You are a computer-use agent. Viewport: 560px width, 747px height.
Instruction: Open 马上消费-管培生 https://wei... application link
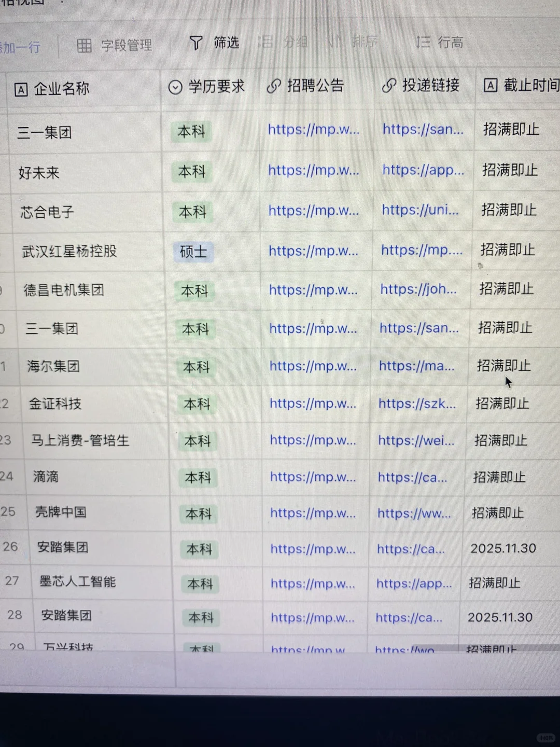(x=416, y=440)
